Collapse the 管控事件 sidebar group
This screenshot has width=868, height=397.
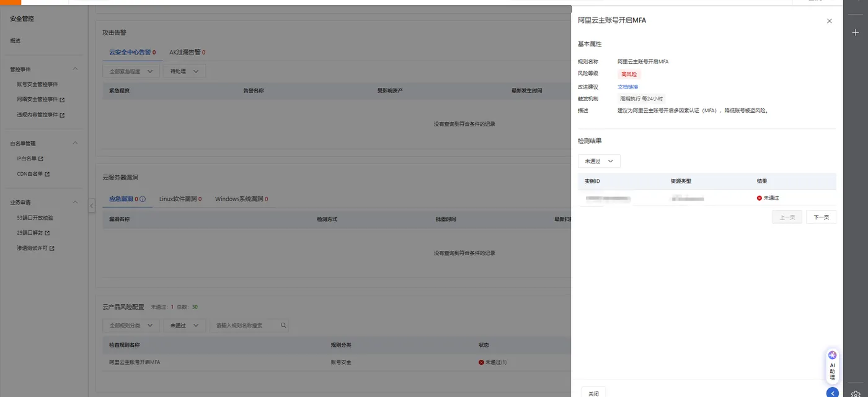coord(76,69)
